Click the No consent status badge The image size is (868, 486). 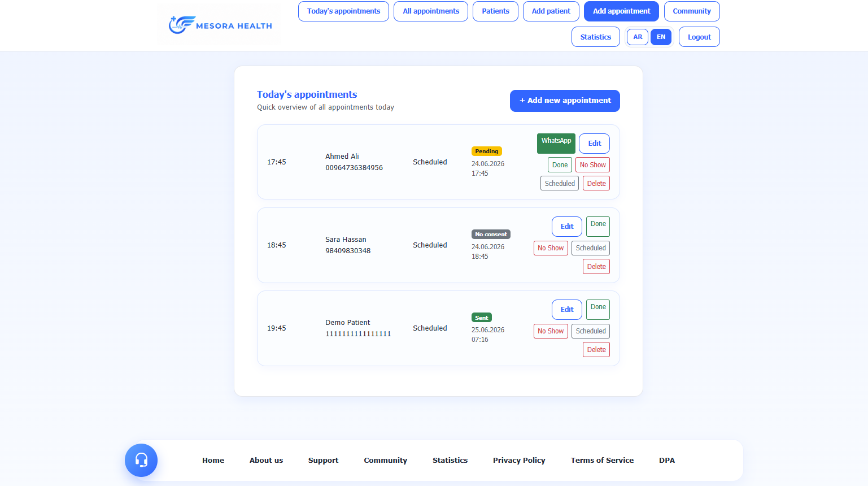[491, 235]
